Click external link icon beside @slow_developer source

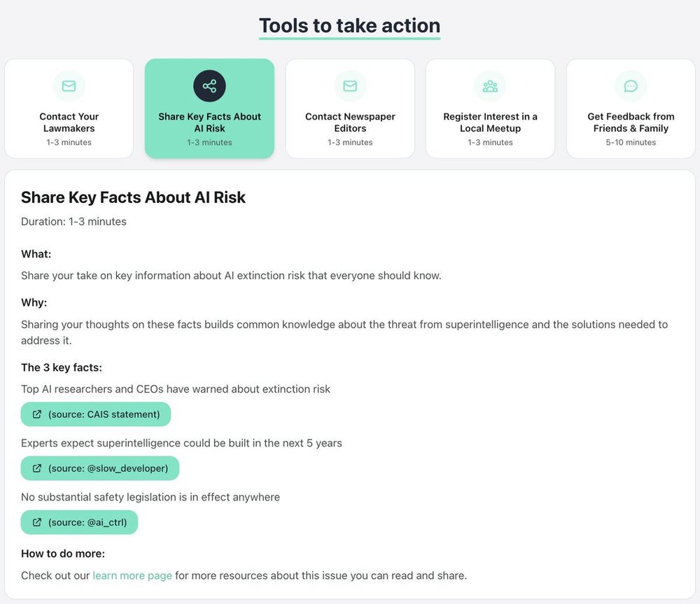point(37,468)
